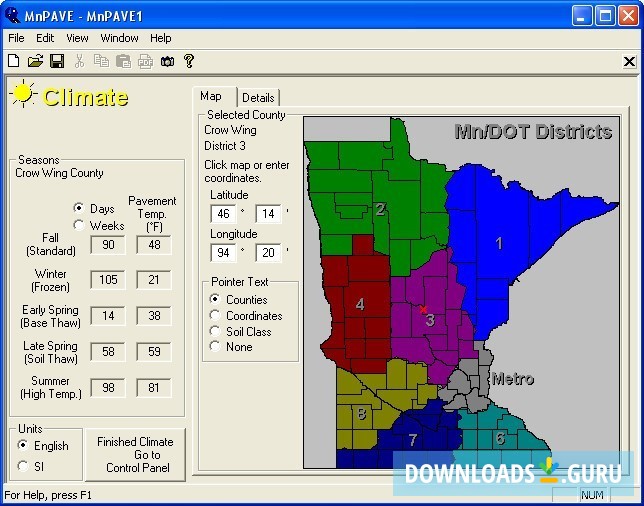Image resolution: width=644 pixels, height=506 pixels.
Task: Switch to the Details tab
Action: (x=258, y=98)
